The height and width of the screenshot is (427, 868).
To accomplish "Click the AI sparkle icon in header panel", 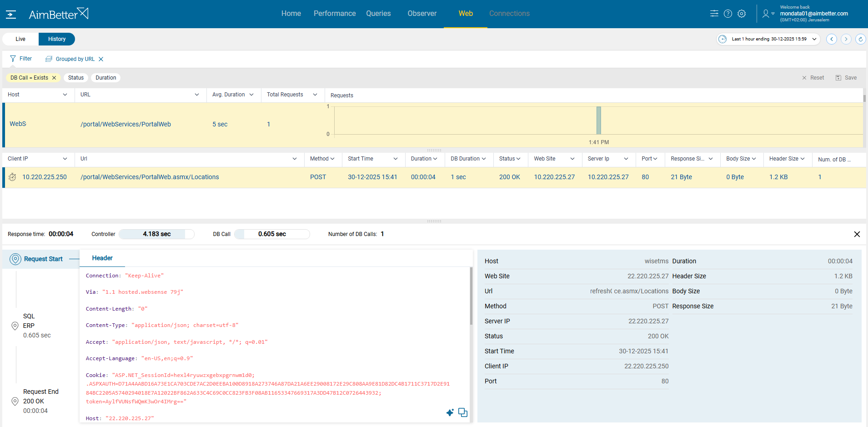I will (x=450, y=412).
